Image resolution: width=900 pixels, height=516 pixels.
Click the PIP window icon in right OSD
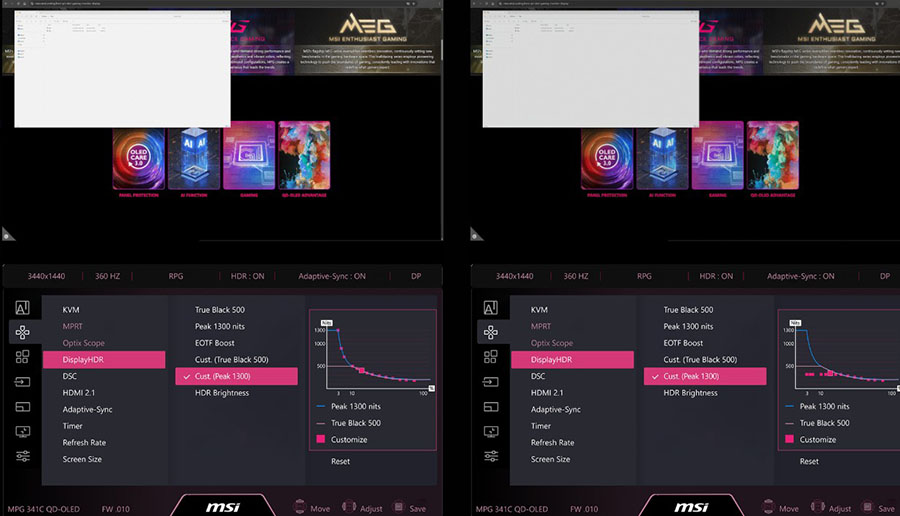(491, 406)
